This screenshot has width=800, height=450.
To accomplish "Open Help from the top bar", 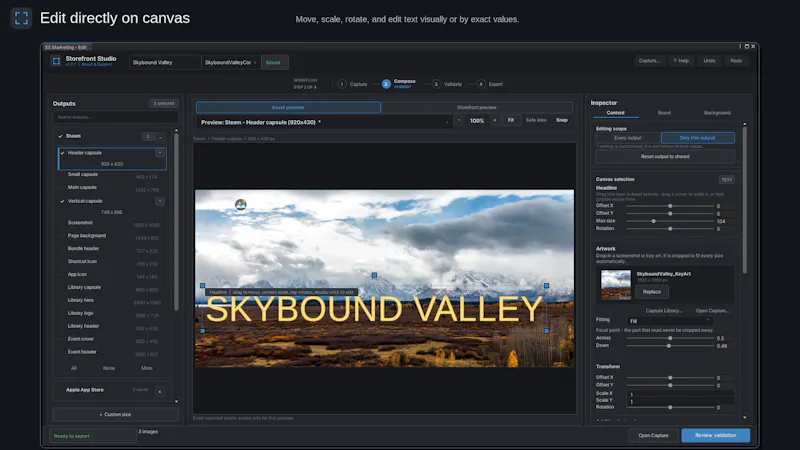I will [x=681, y=61].
